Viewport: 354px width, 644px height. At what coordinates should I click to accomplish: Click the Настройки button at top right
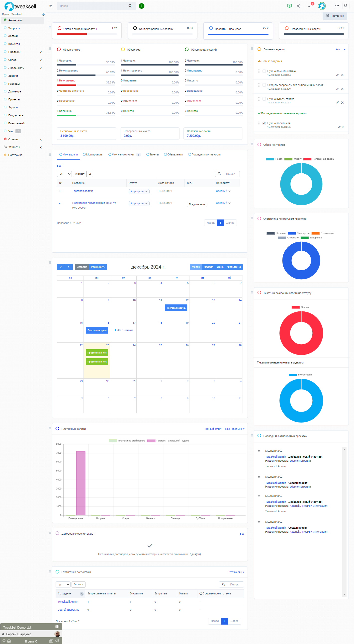click(x=335, y=16)
